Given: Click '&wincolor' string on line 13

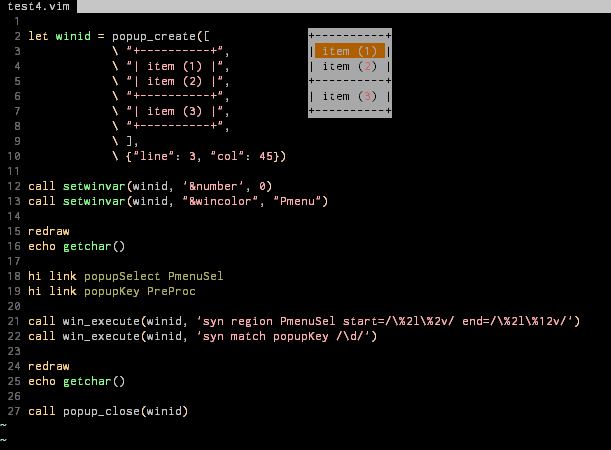Looking at the screenshot, I should (x=221, y=201).
